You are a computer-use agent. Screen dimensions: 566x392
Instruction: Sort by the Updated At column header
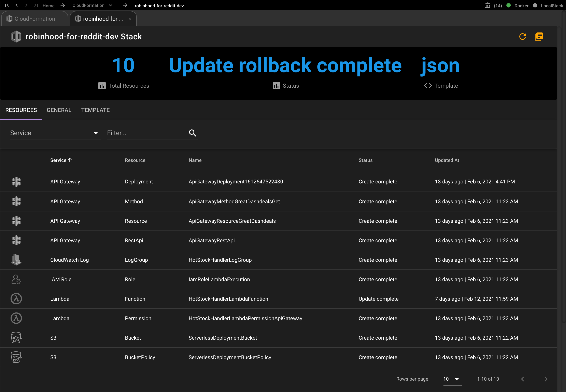click(x=447, y=160)
